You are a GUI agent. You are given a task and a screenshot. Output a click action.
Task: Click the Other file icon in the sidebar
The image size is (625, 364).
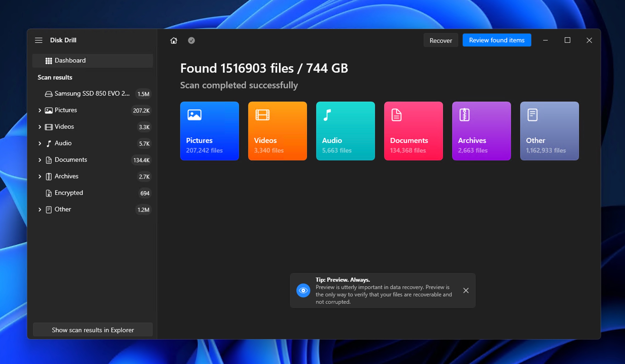(49, 210)
